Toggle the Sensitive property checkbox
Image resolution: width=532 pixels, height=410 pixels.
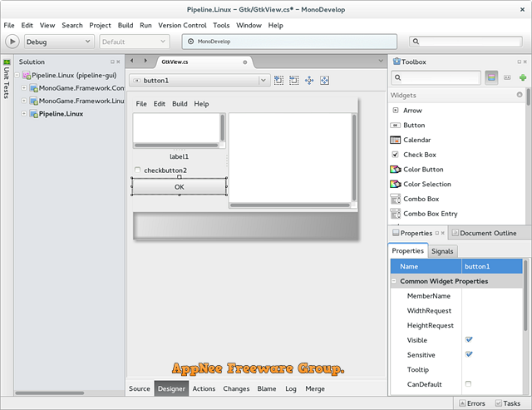469,354
